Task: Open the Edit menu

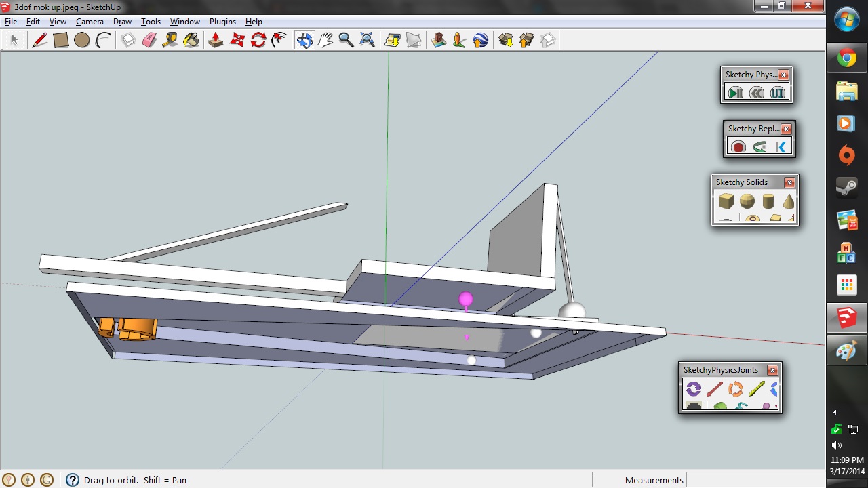Action: pyautogui.click(x=33, y=22)
